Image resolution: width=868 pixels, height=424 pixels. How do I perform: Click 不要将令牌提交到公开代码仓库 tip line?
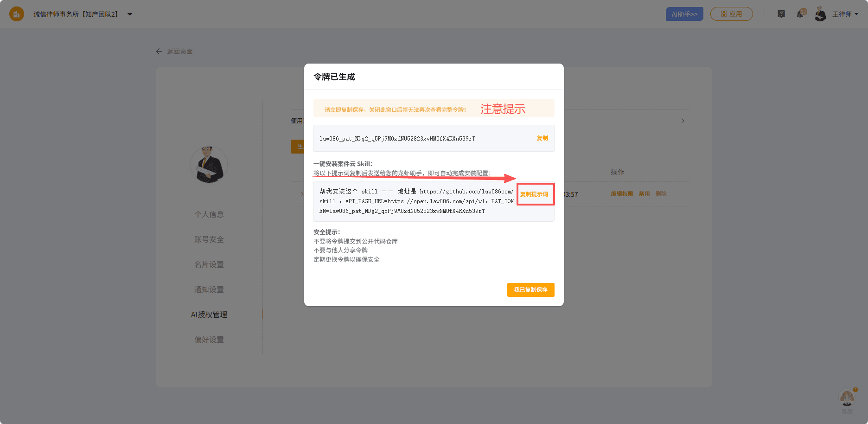(x=356, y=241)
